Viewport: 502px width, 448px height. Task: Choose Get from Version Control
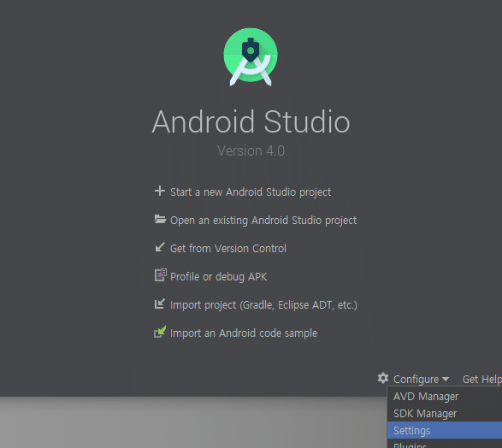coord(228,249)
